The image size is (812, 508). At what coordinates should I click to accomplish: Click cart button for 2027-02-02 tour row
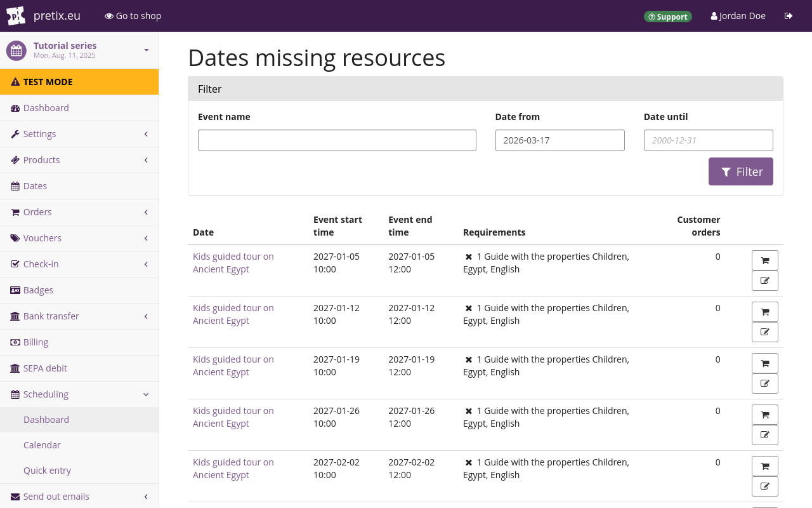click(765, 466)
